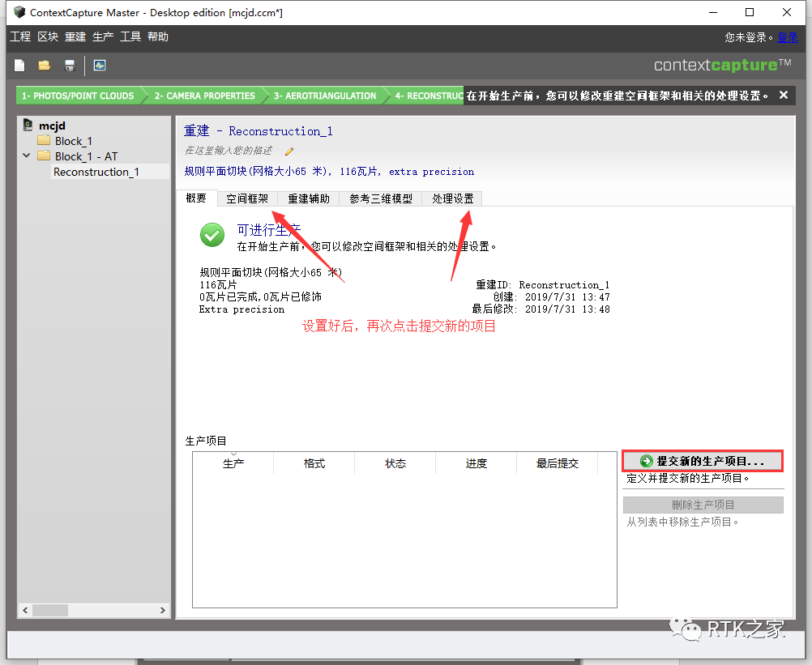Click the New project toolbar icon
Image resolution: width=812 pixels, height=665 pixels.
[19, 66]
